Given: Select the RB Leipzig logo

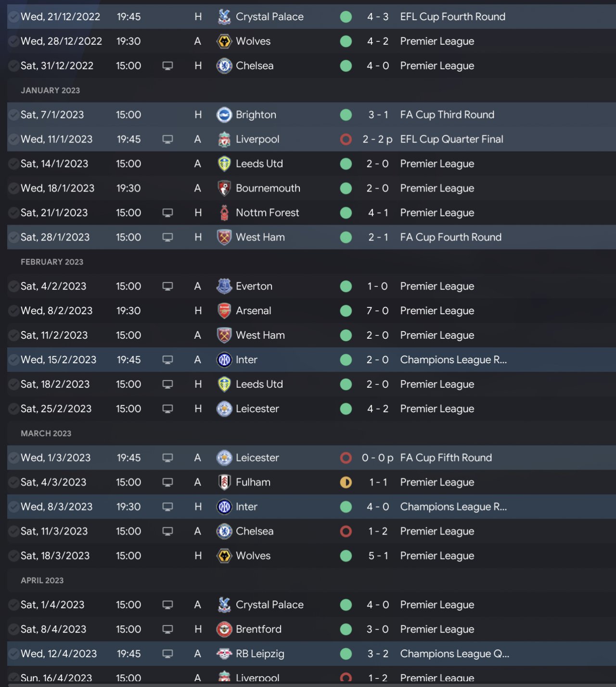Looking at the screenshot, I should pos(224,654).
